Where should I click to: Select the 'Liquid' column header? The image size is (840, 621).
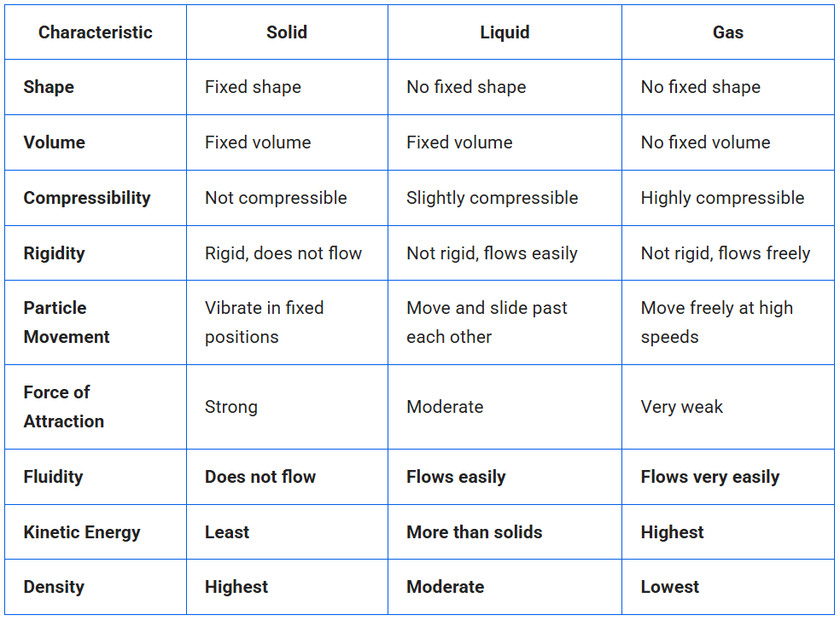click(505, 32)
